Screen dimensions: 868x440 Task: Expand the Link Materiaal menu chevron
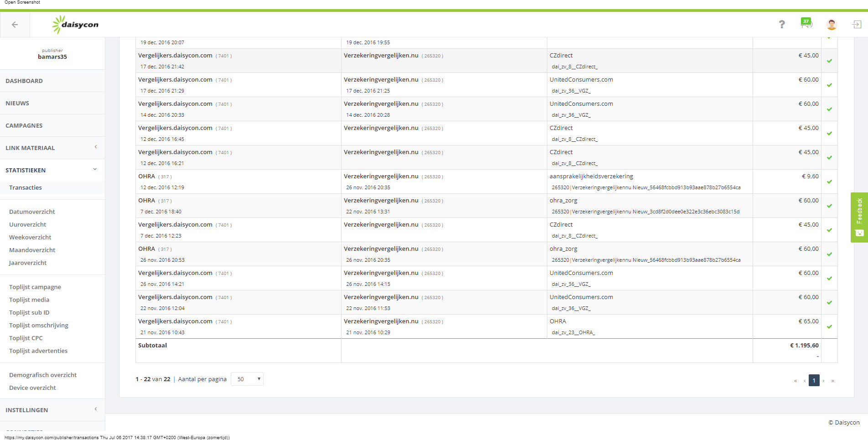point(95,147)
